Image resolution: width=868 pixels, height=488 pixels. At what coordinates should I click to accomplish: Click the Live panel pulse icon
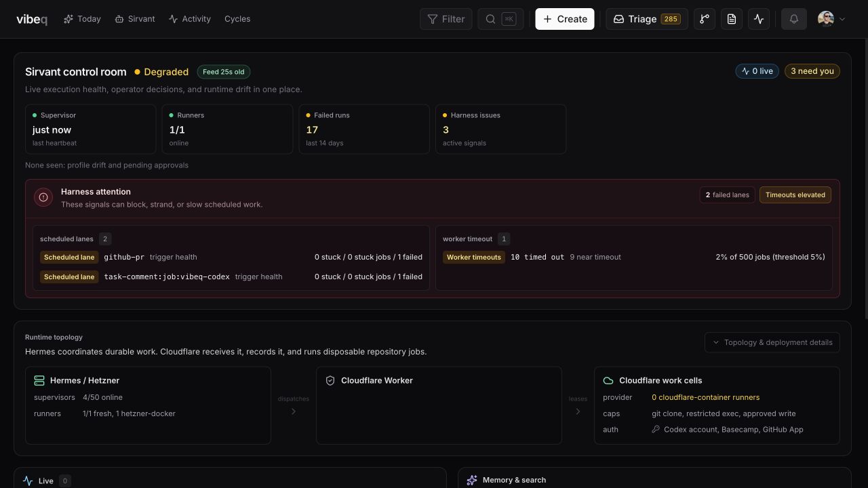pyautogui.click(x=28, y=481)
